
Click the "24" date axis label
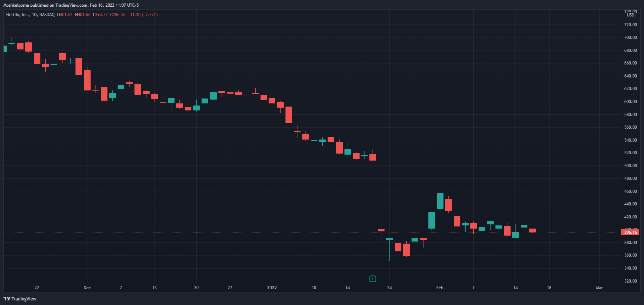[389, 288]
